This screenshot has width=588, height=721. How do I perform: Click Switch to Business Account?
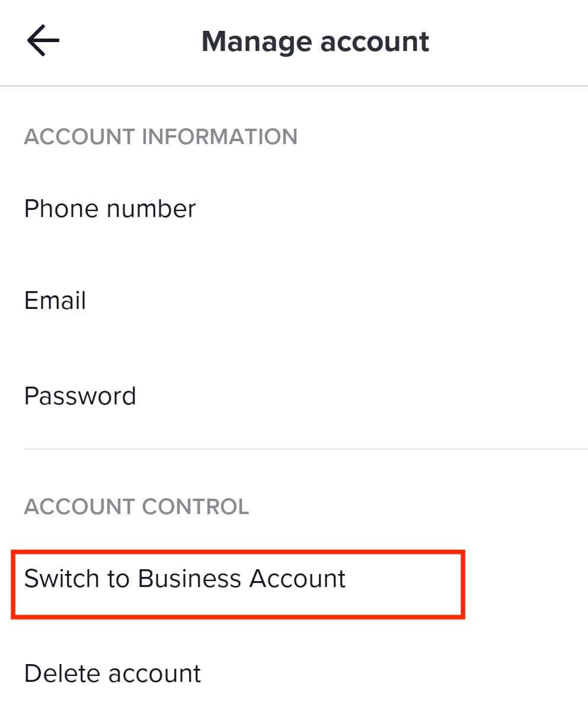click(x=184, y=579)
